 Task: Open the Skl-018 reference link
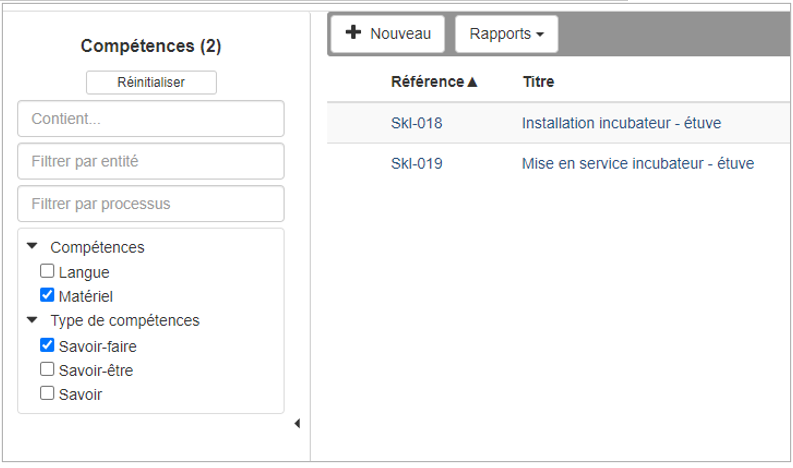416,123
